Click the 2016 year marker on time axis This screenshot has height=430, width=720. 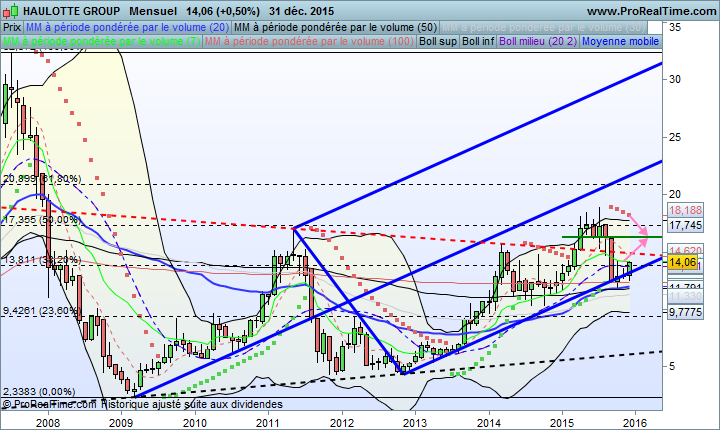[636, 423]
